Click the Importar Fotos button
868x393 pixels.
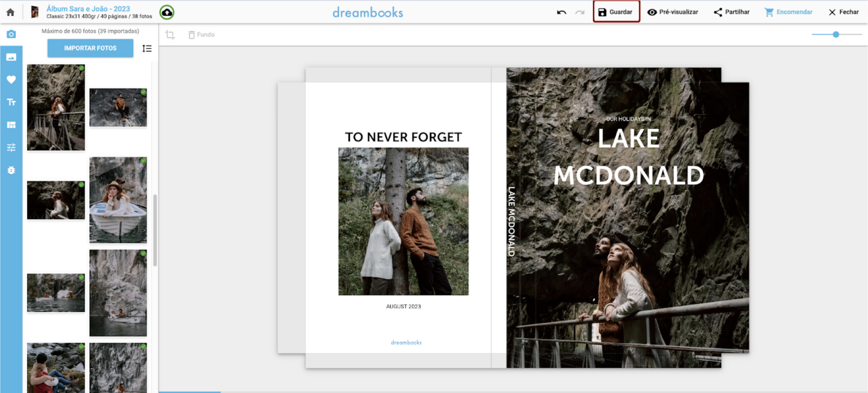[x=90, y=48]
